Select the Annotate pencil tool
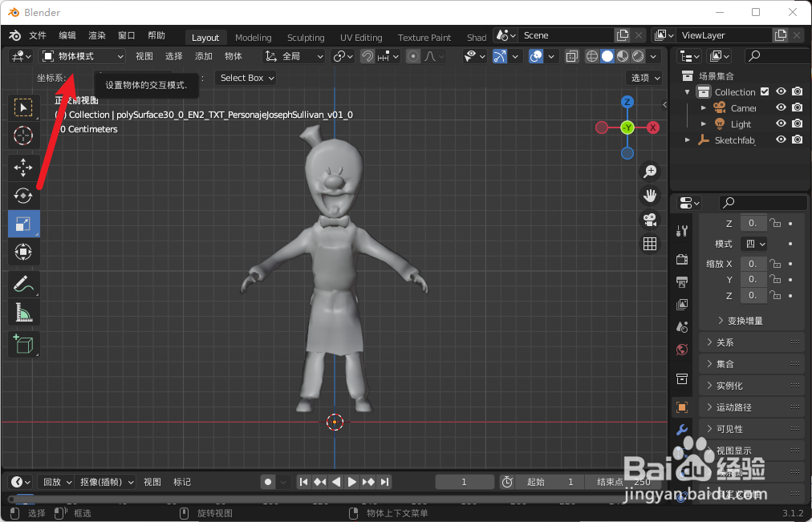Image resolution: width=812 pixels, height=522 pixels. point(23,284)
